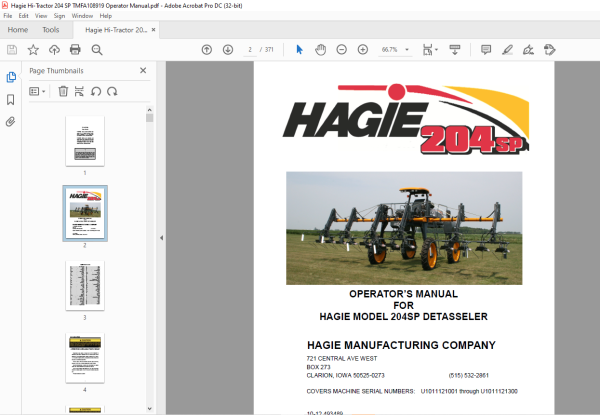Click the Stamp tool icon
600x415 pixels.
(549, 50)
